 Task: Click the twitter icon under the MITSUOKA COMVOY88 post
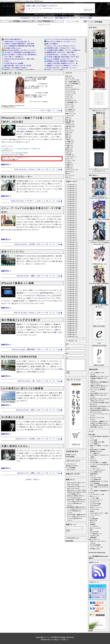coord(54,381)
